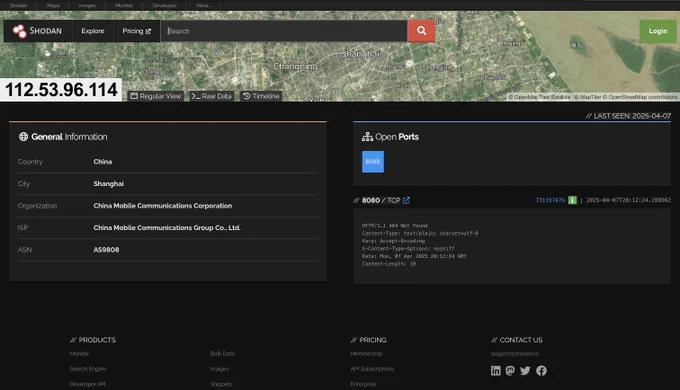680x390 pixels.
Task: Select Shodan in the top strip
Action: (19, 6)
